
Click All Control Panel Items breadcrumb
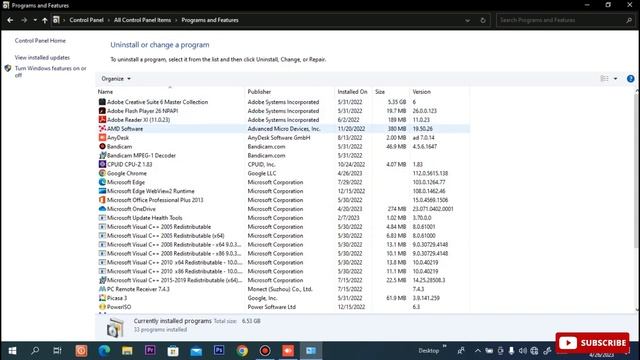click(x=142, y=20)
